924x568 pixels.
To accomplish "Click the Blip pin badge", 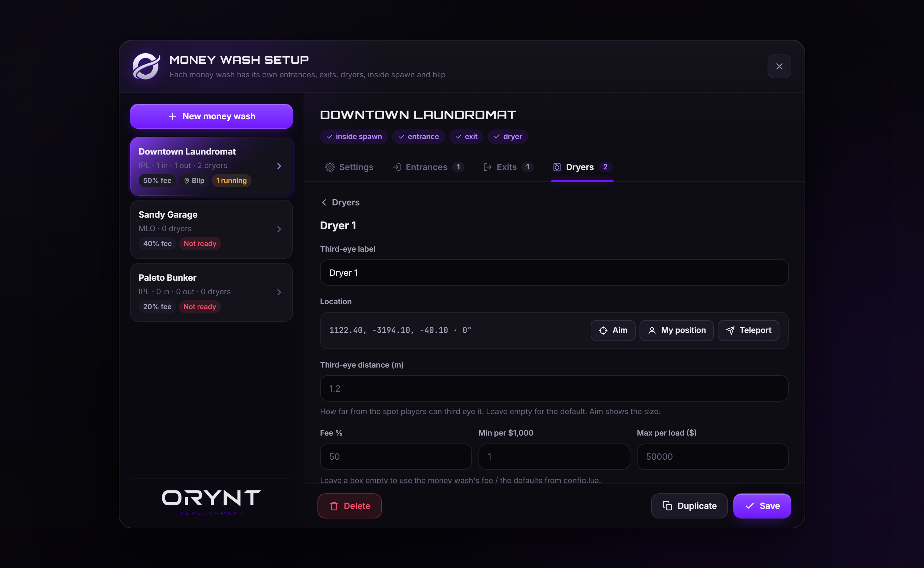I will [x=194, y=181].
